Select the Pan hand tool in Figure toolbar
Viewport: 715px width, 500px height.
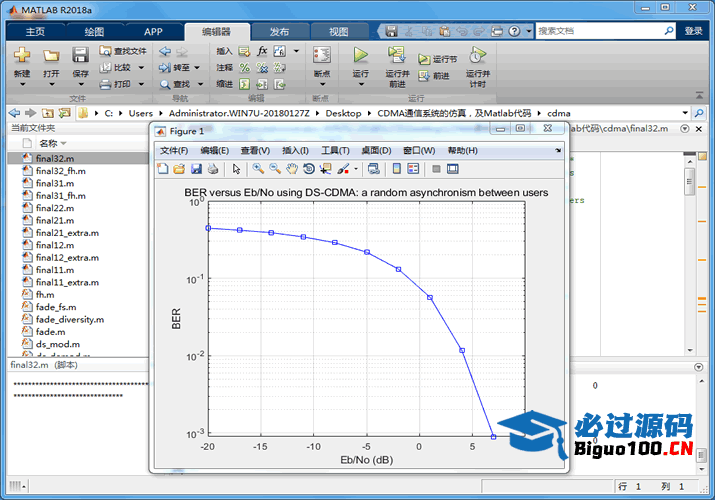(291, 169)
